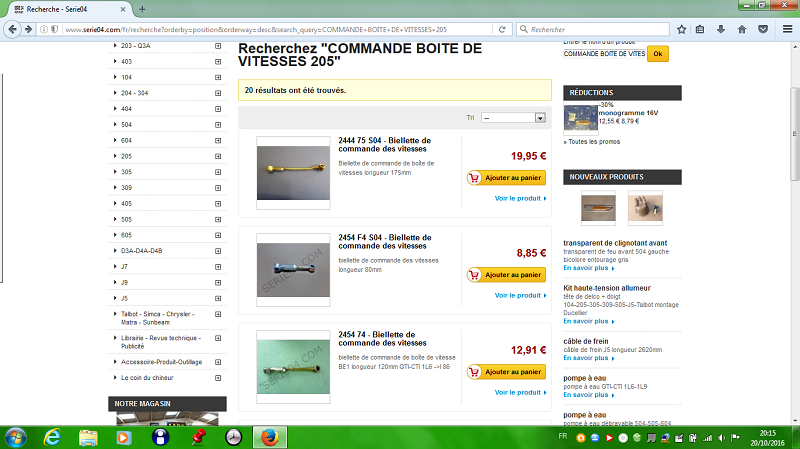Expand the Le coin du chineur category
The height and width of the screenshot is (449, 800).
tap(218, 378)
